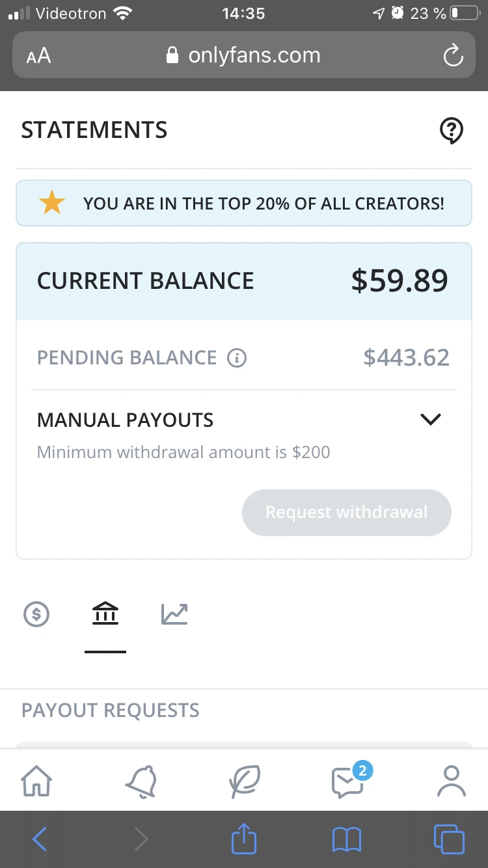Go to the home feed icon
Screen dimensions: 488x868
(x=37, y=780)
